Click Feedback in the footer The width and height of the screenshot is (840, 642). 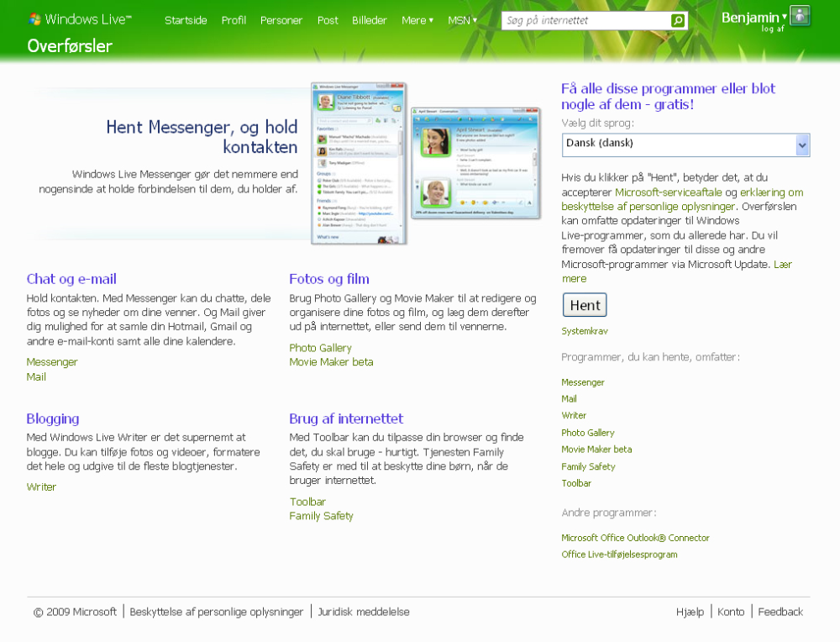pyautogui.click(x=780, y=612)
